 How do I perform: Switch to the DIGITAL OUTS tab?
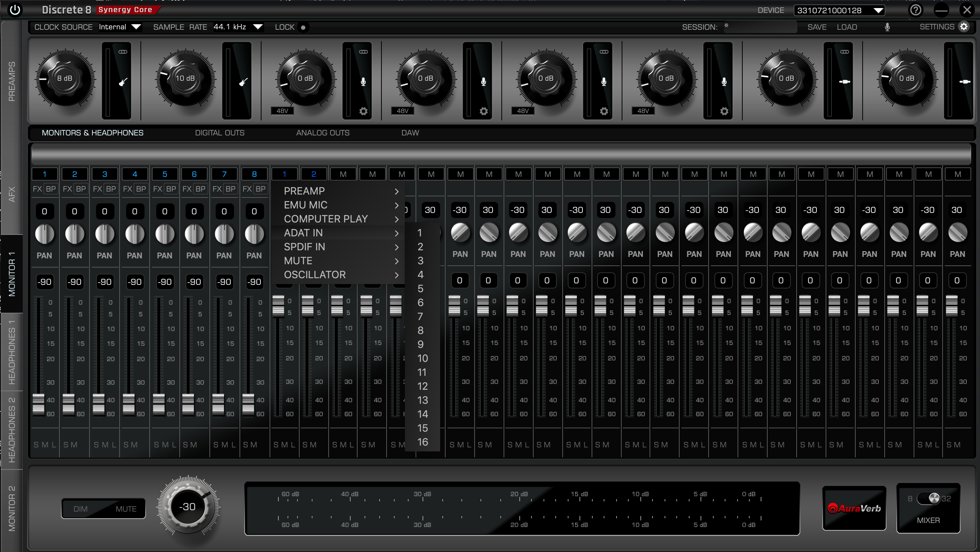(x=220, y=132)
